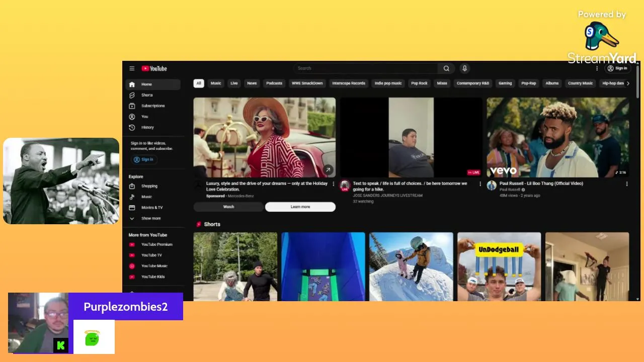Open YouTube Music link
The image size is (644, 362).
[x=153, y=266]
